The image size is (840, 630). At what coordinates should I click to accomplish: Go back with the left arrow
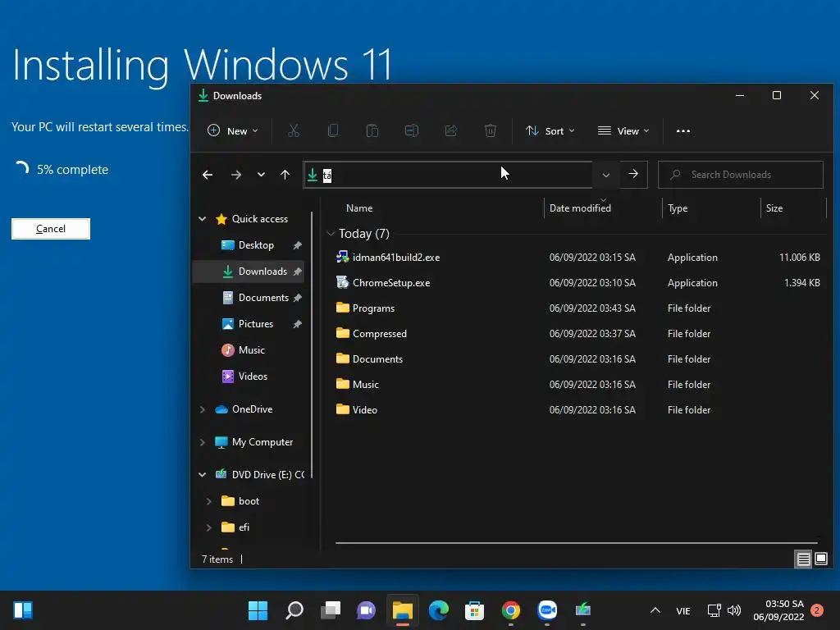point(208,175)
